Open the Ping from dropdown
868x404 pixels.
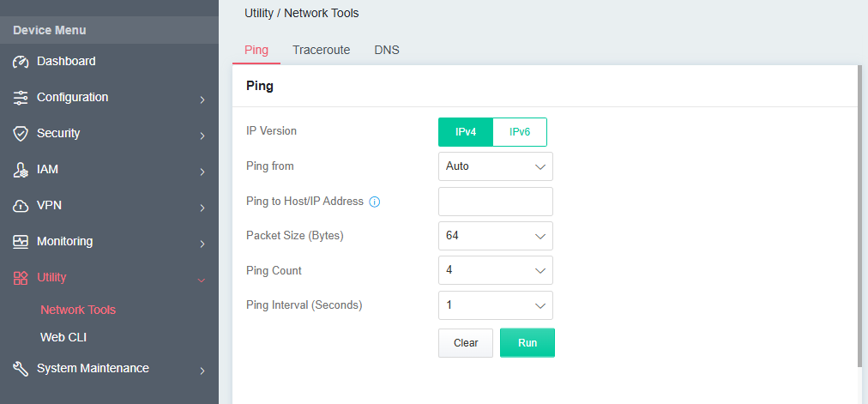pyautogui.click(x=495, y=166)
